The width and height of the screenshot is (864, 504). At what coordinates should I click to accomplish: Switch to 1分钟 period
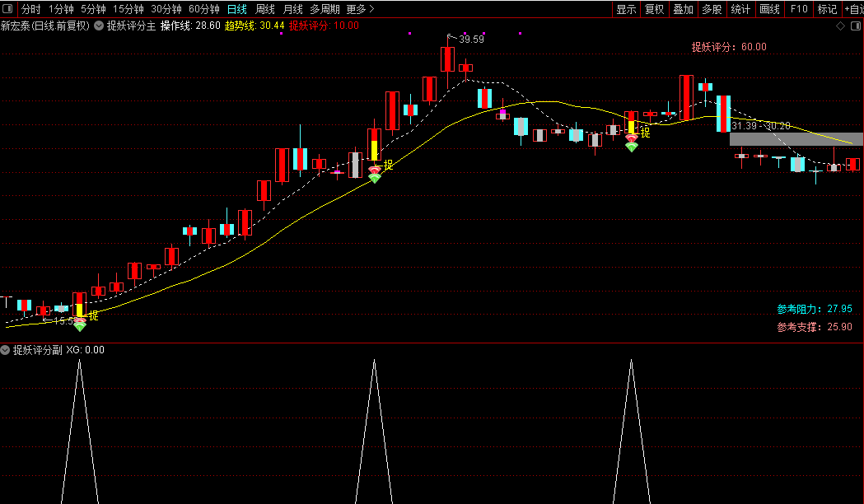point(61,9)
